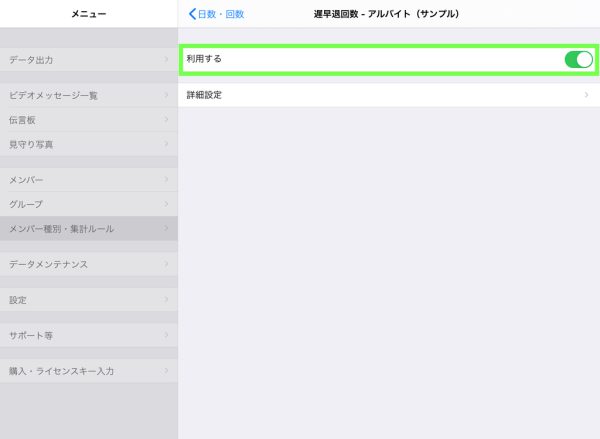Tap the chevron next to データ出力

point(166,60)
